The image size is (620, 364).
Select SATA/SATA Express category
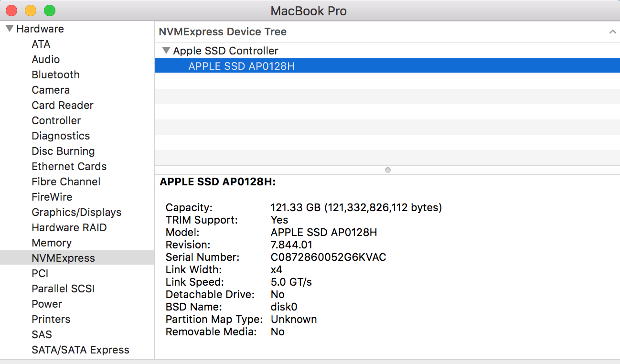[x=80, y=350]
